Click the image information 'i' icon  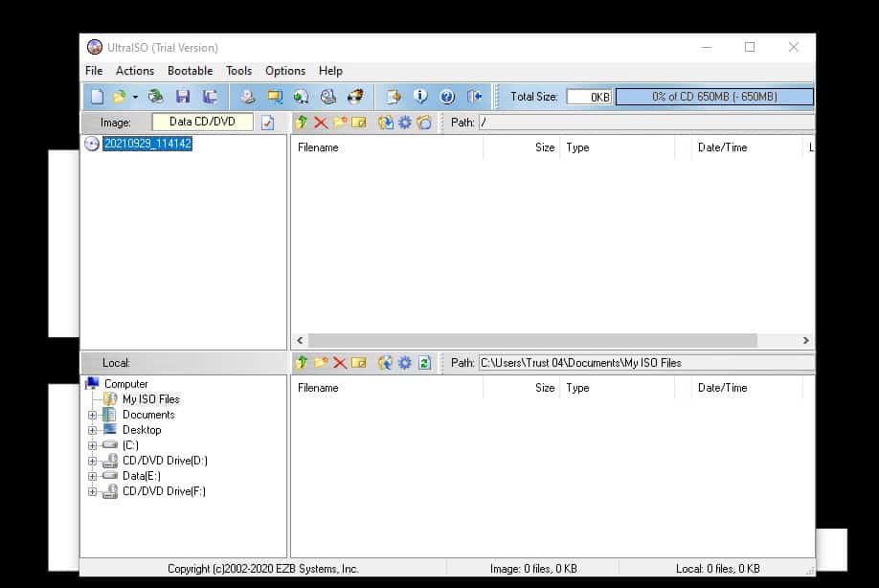click(x=420, y=97)
